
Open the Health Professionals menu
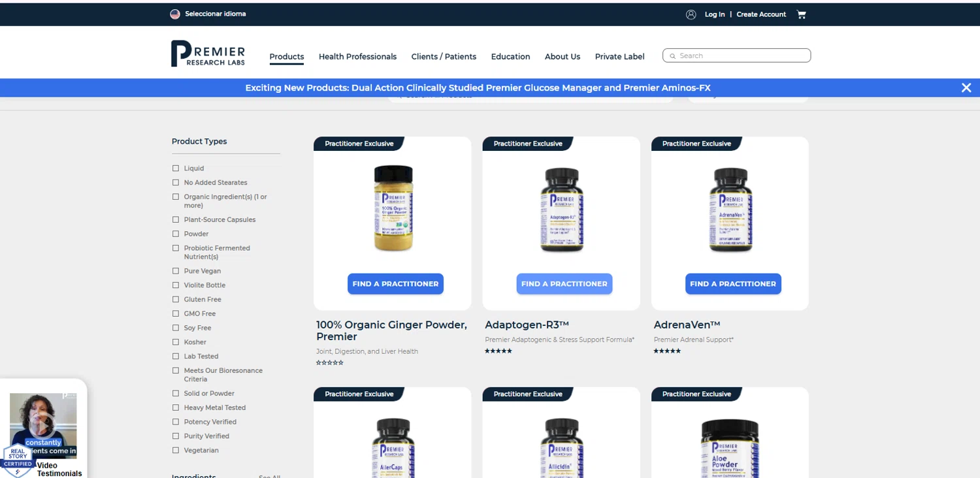click(x=357, y=57)
